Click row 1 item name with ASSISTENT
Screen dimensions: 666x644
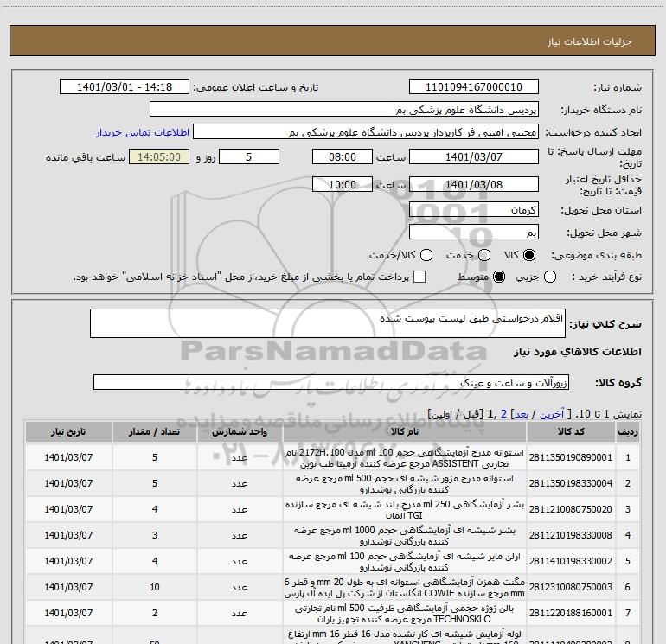(405, 457)
